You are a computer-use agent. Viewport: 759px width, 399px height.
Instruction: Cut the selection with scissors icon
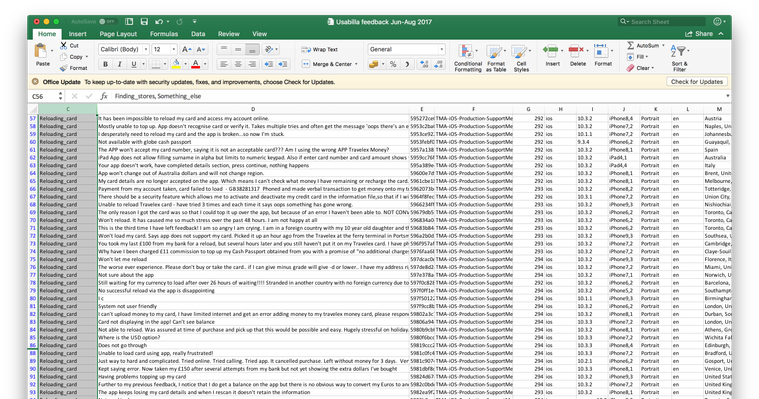(63, 46)
